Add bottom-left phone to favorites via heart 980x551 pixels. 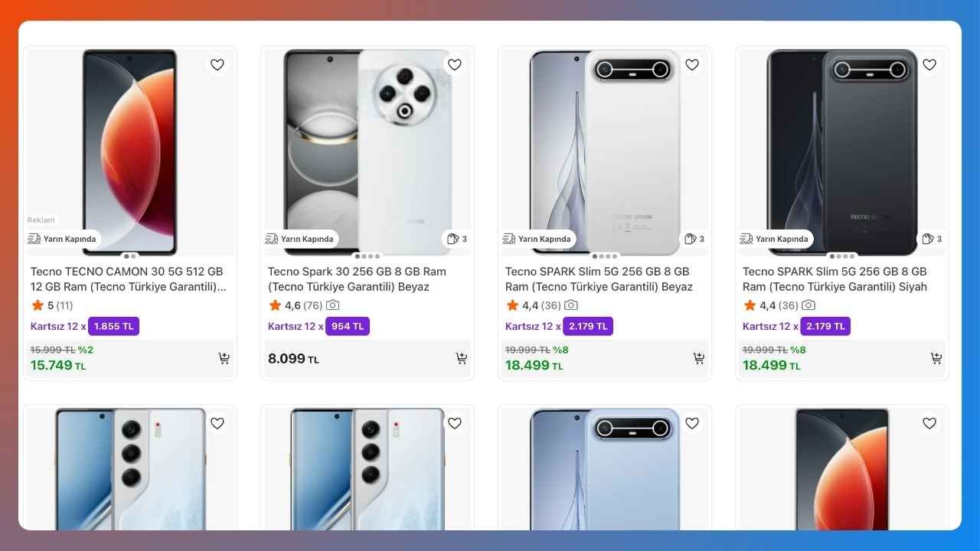[217, 422]
